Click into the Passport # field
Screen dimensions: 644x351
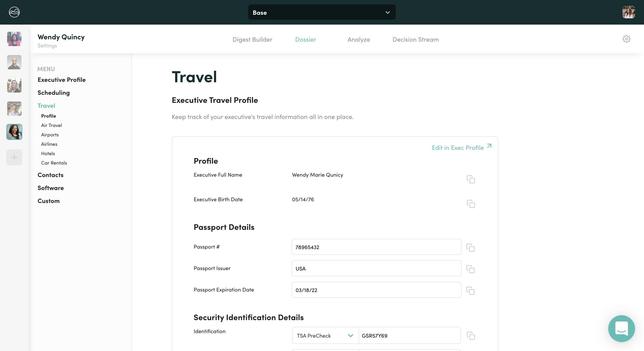[x=376, y=247]
